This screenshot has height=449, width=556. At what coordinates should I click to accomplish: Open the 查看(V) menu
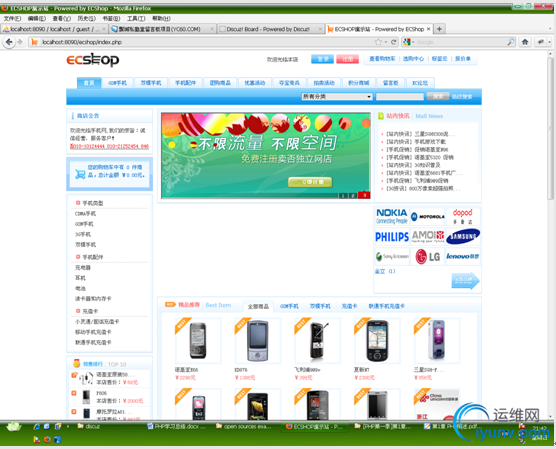pyautogui.click(x=62, y=18)
